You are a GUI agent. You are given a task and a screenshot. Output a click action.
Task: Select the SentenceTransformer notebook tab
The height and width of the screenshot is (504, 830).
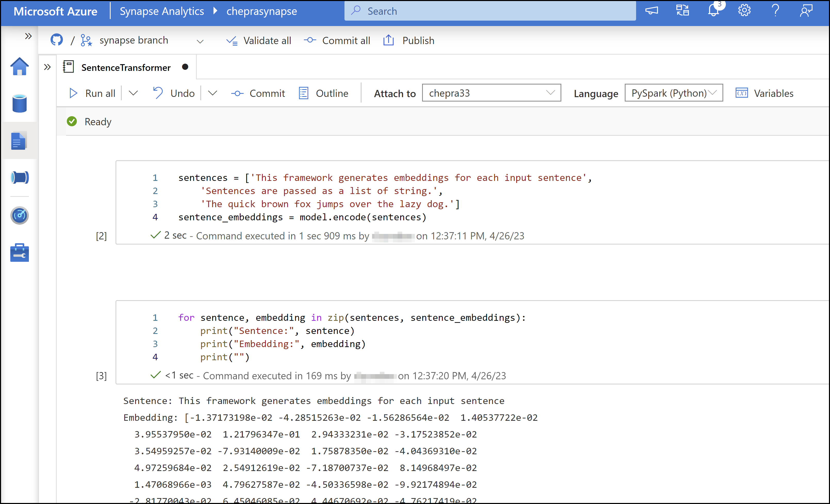pos(126,67)
